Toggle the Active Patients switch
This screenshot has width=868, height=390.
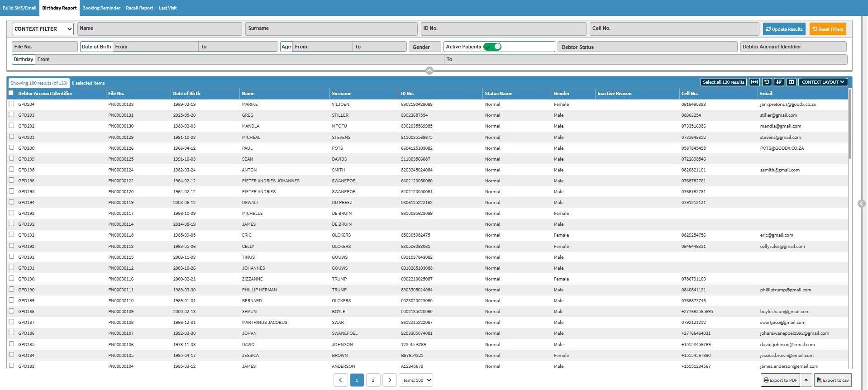[492, 47]
